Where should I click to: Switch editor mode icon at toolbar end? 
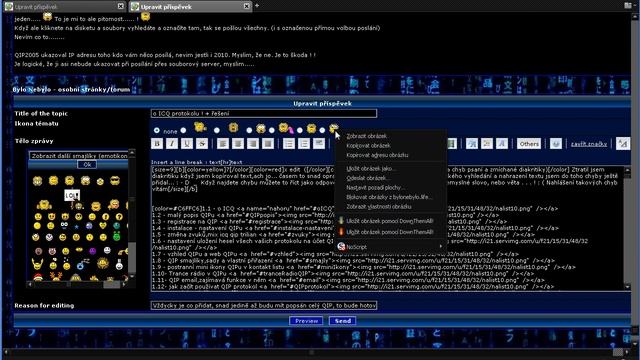[x=622, y=144]
